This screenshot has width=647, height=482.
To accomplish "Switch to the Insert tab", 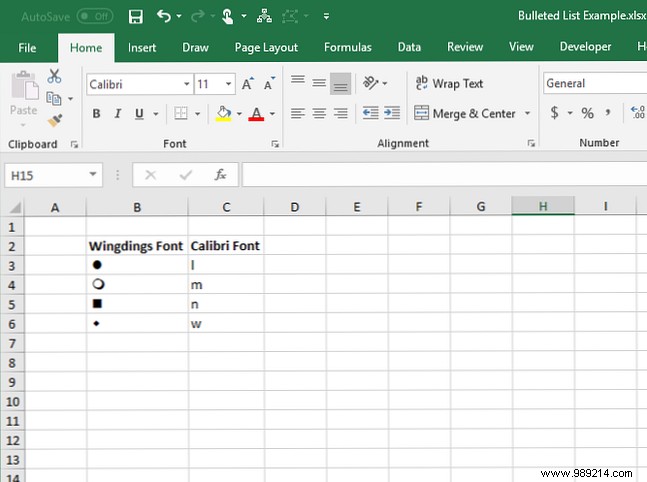I will coord(142,47).
